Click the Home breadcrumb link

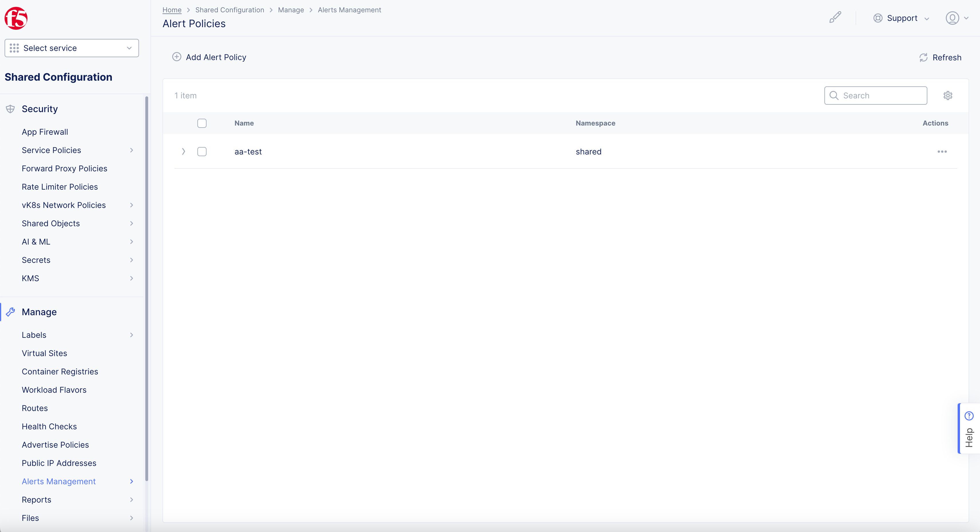tap(172, 10)
